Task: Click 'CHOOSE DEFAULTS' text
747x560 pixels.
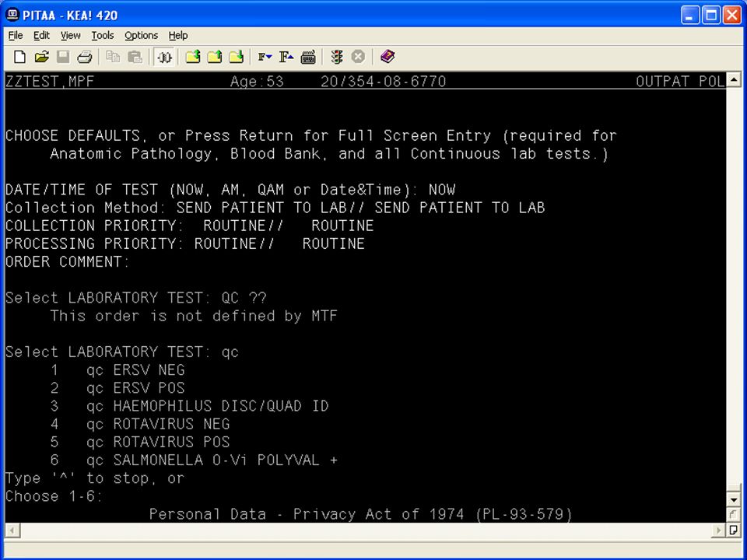Action: click(x=73, y=135)
